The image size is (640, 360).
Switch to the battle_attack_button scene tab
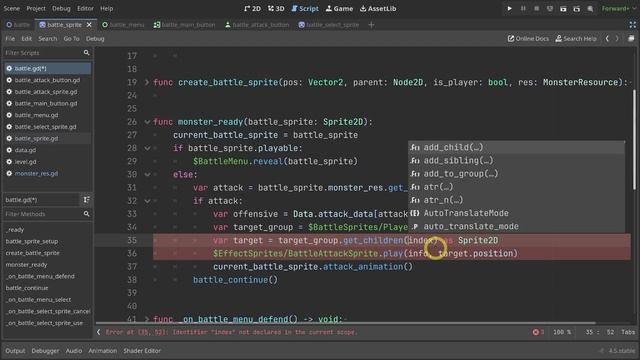point(257,24)
